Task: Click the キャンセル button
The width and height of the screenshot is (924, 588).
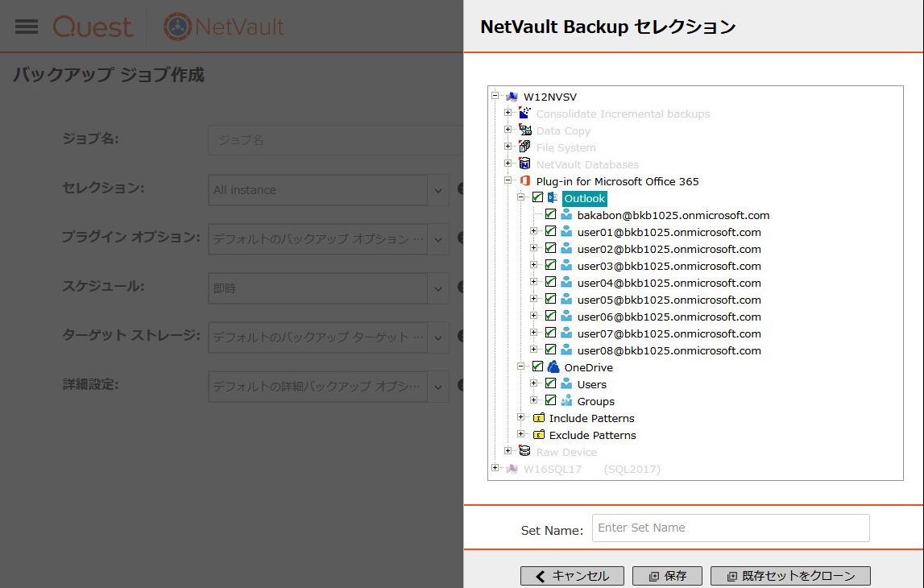Action: click(x=572, y=576)
